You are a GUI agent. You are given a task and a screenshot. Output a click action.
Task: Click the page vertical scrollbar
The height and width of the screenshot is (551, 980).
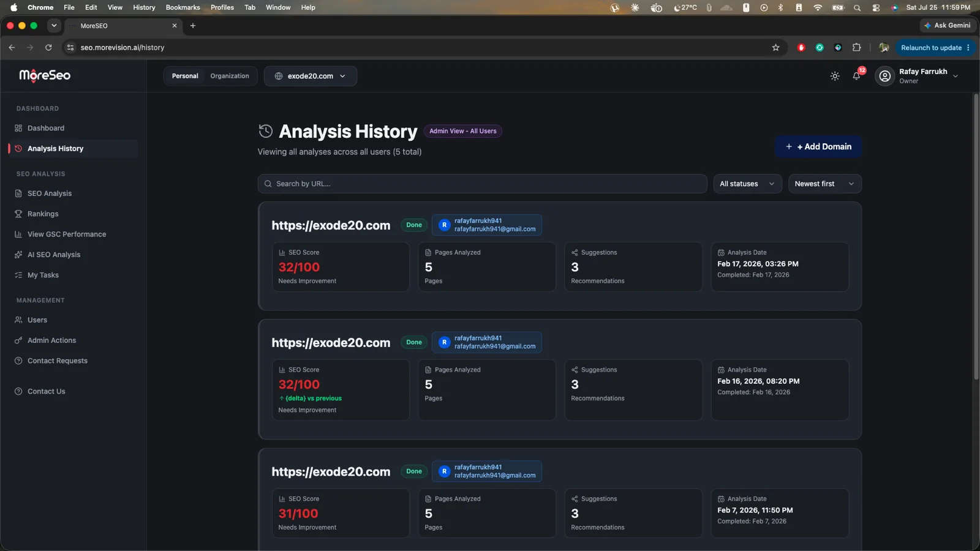click(x=976, y=238)
